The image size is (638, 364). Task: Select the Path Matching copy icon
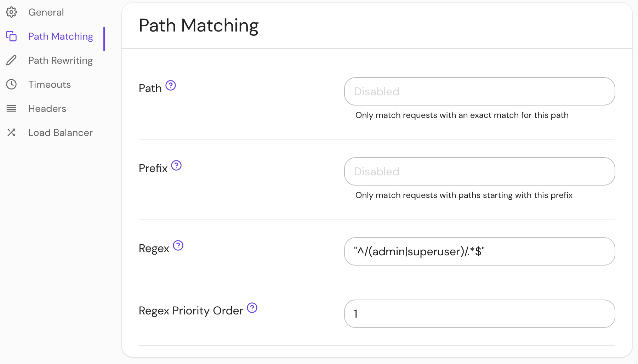point(12,36)
